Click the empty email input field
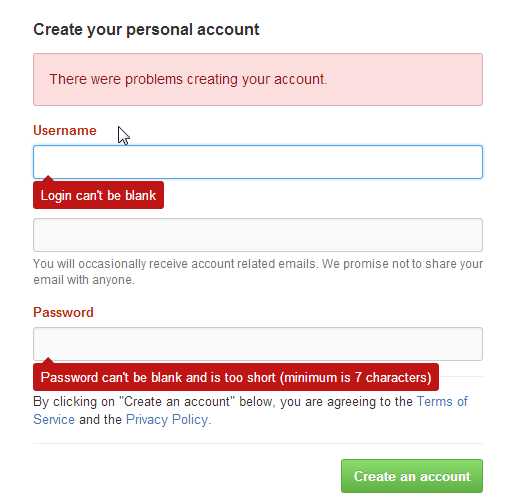Image resolution: width=517 pixels, height=498 pixels. (258, 235)
